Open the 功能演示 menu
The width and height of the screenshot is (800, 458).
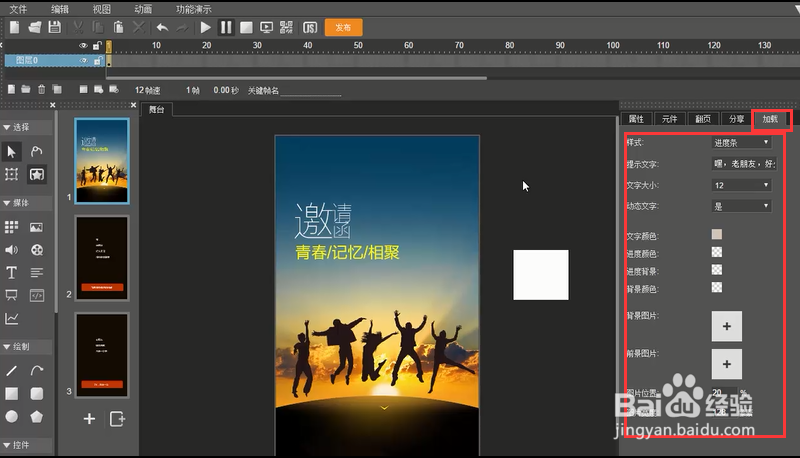tap(193, 9)
